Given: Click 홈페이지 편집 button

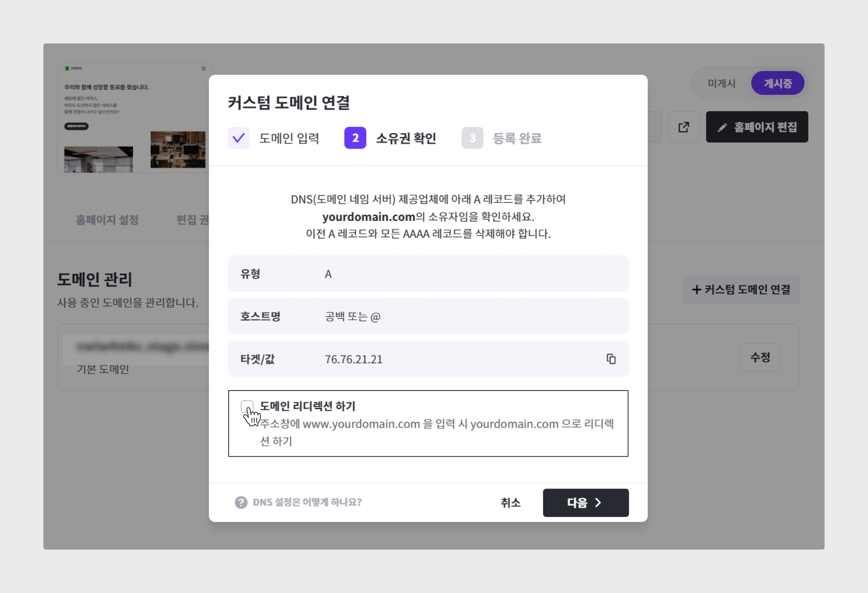Looking at the screenshot, I should (x=756, y=127).
